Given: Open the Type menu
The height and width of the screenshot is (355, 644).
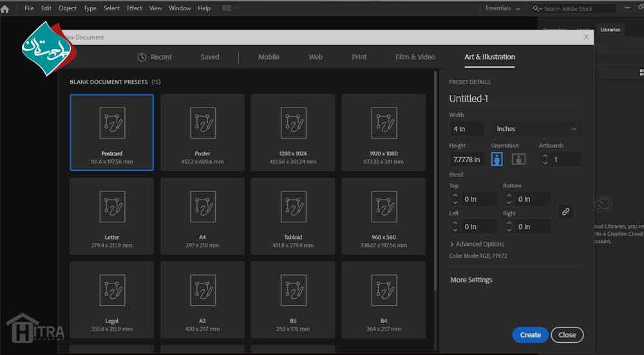Looking at the screenshot, I should click(x=90, y=8).
